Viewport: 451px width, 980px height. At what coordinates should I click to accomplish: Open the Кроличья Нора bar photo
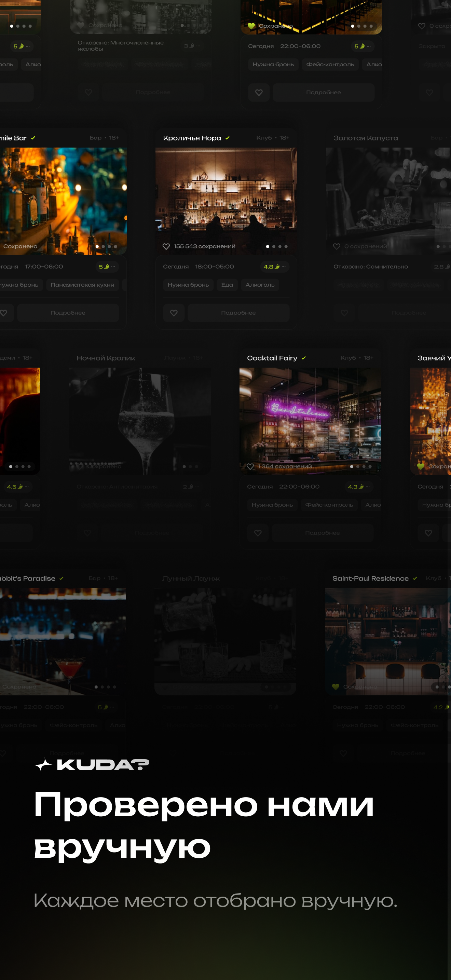[226, 201]
